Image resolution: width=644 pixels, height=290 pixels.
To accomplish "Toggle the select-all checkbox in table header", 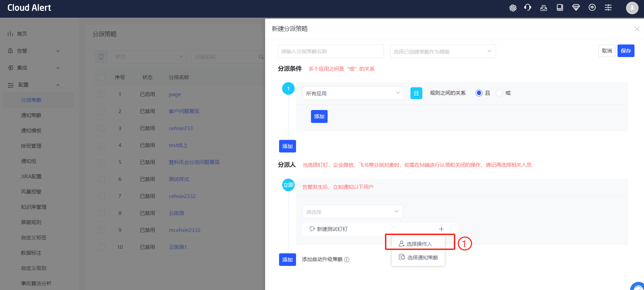I will click(x=102, y=77).
